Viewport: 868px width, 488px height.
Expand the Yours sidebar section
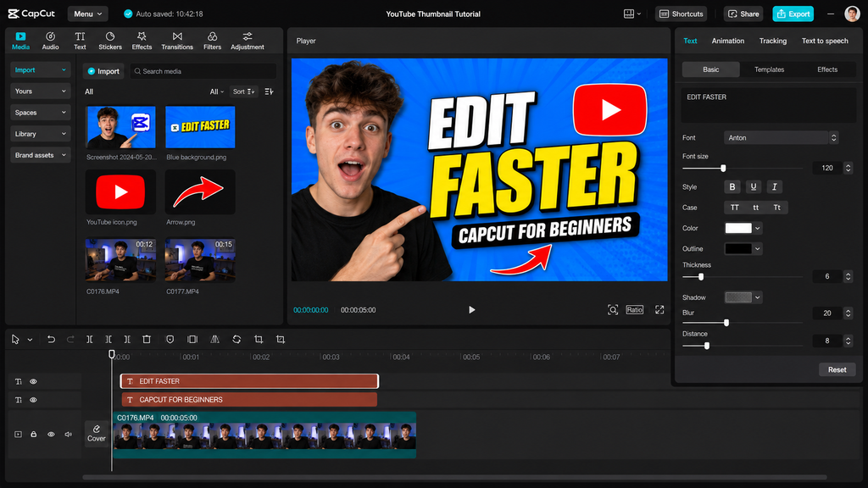coord(41,91)
